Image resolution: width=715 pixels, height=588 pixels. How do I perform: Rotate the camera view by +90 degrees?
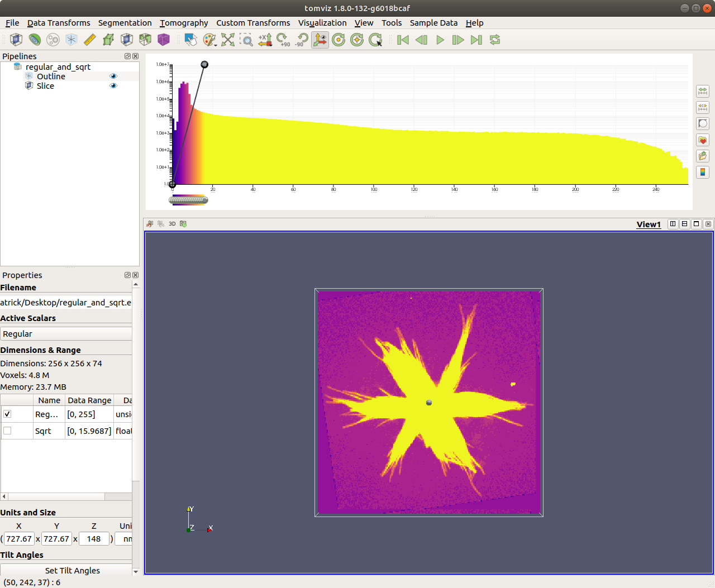pyautogui.click(x=283, y=40)
